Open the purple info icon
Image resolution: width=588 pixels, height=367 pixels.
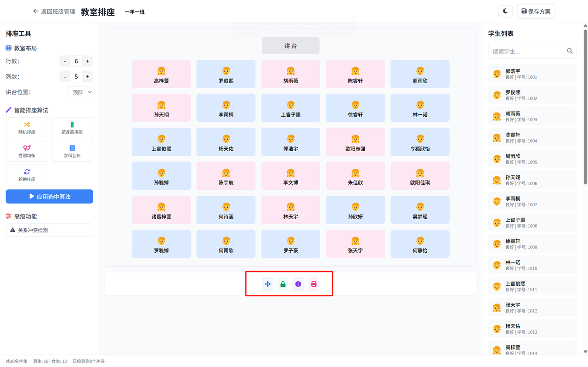(x=298, y=284)
